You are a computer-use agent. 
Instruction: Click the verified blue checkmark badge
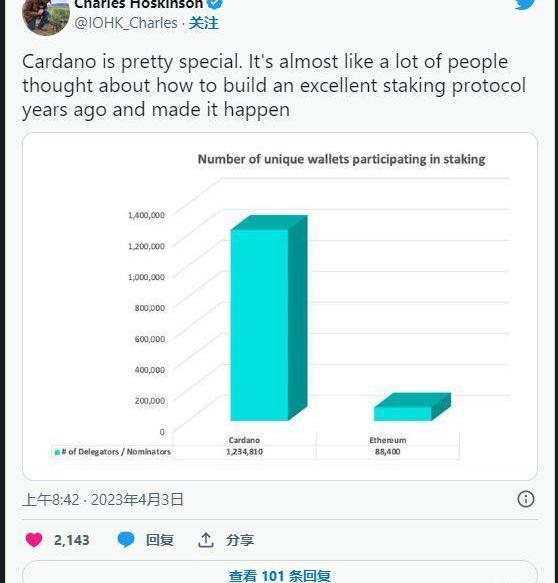coord(215,3)
